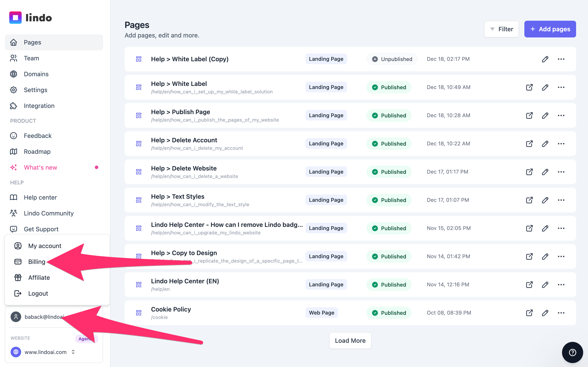This screenshot has height=367, width=588.
Task: Open Help > Publish Page externally
Action: tap(529, 115)
